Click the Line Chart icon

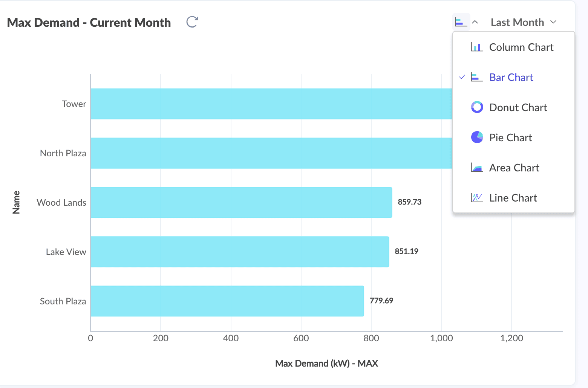477,198
